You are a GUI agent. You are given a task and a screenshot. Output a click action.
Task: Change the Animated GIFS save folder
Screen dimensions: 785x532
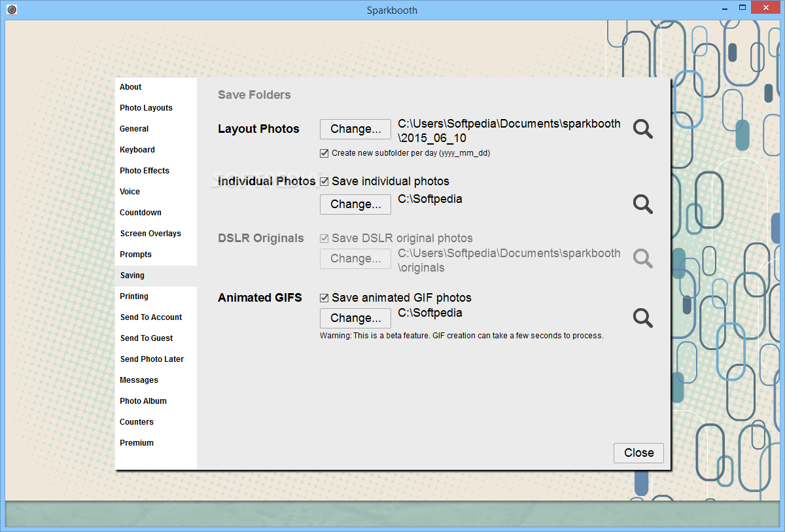pos(355,318)
